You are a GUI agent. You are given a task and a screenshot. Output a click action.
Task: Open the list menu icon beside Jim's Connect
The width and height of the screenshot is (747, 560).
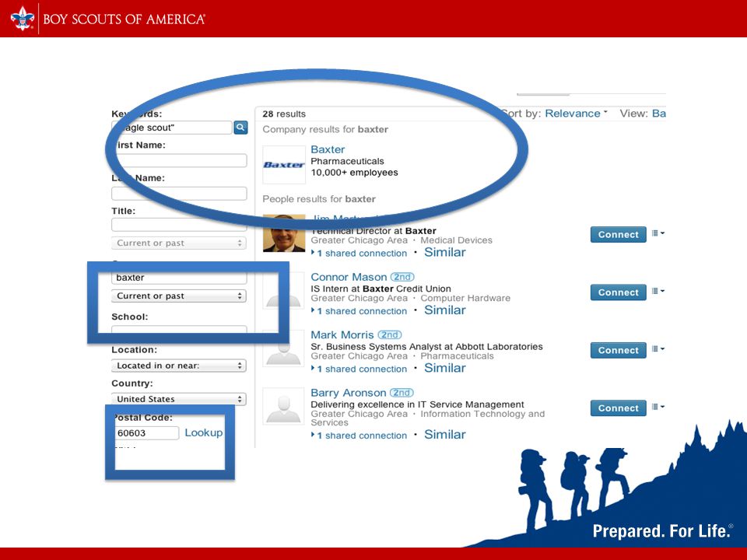click(x=658, y=233)
